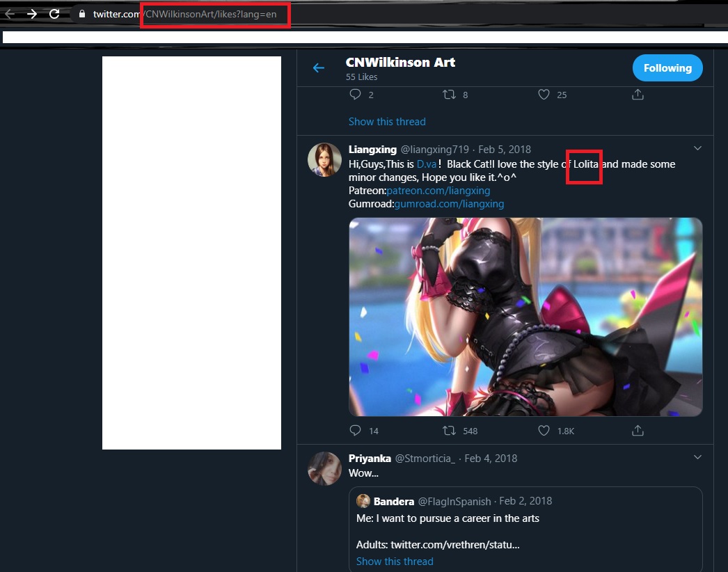Viewport: 728px width, 572px height.
Task: Go forward using the browser forward arrow
Action: [31, 14]
